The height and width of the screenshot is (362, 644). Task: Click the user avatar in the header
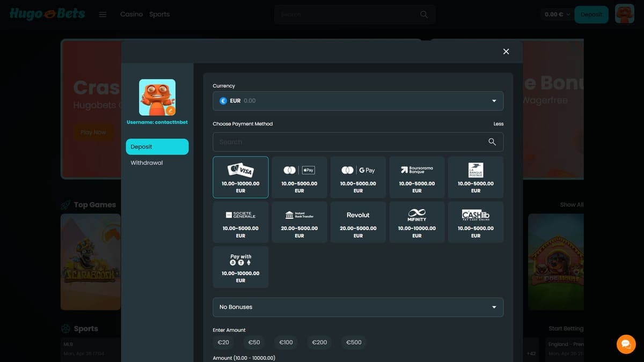pyautogui.click(x=625, y=14)
